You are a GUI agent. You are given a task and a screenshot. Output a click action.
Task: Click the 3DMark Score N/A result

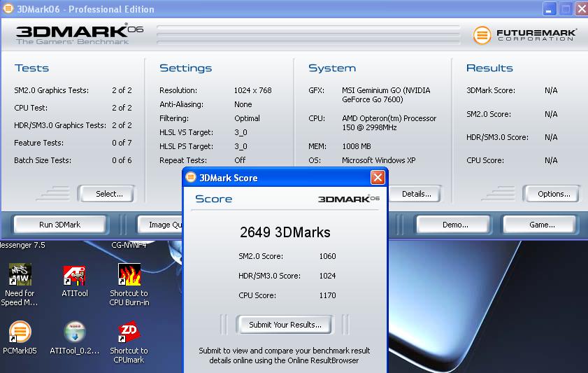(x=551, y=90)
